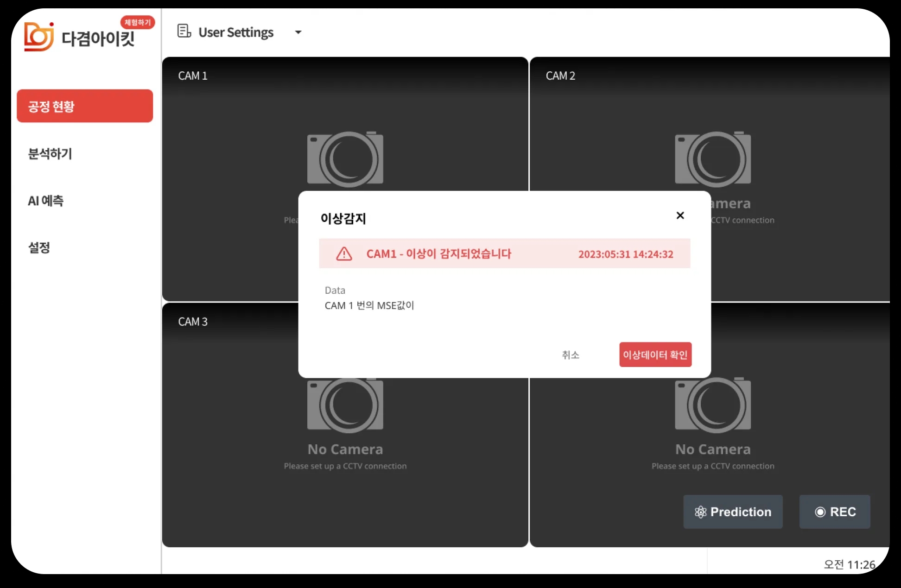Click the clock reading 오전 11:26

[849, 564]
